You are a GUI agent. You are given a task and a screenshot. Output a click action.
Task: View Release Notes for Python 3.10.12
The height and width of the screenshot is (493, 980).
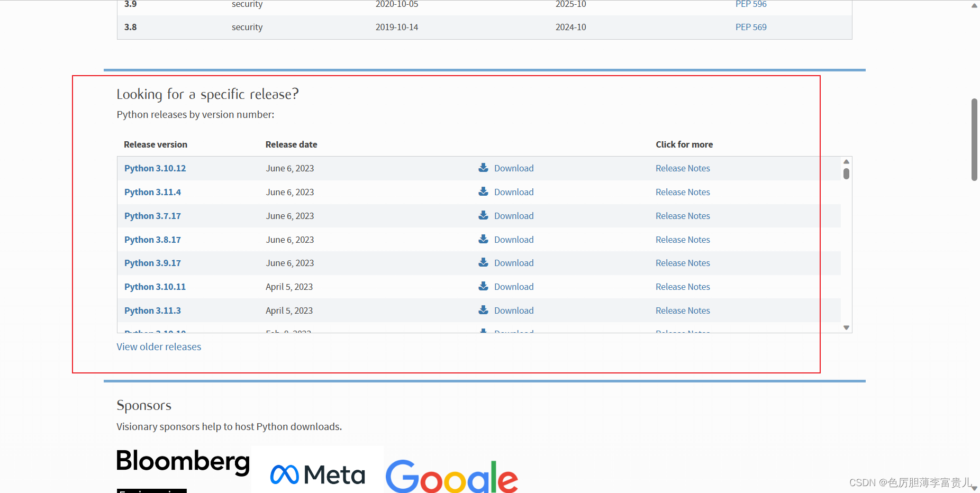(683, 168)
